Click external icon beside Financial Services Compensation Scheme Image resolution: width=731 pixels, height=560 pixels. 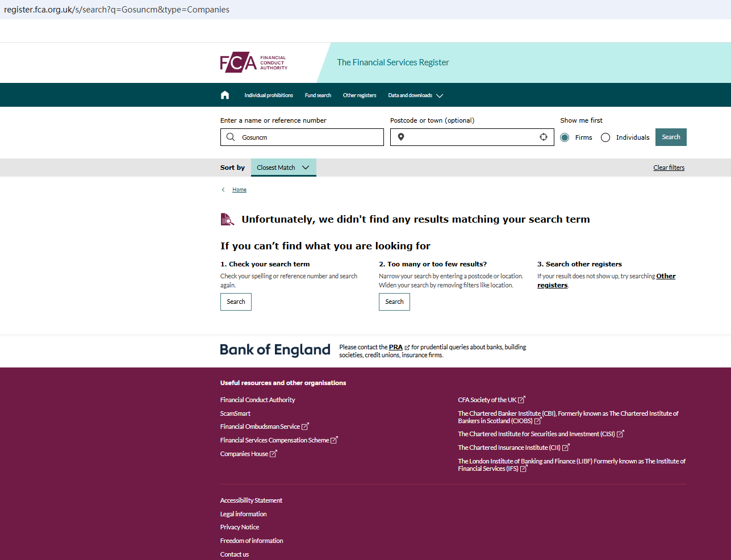tap(334, 440)
